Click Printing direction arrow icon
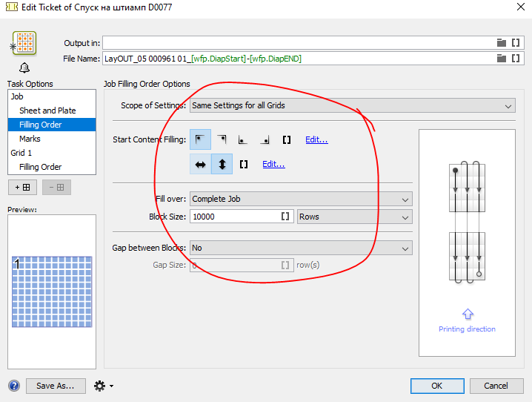 pos(468,314)
